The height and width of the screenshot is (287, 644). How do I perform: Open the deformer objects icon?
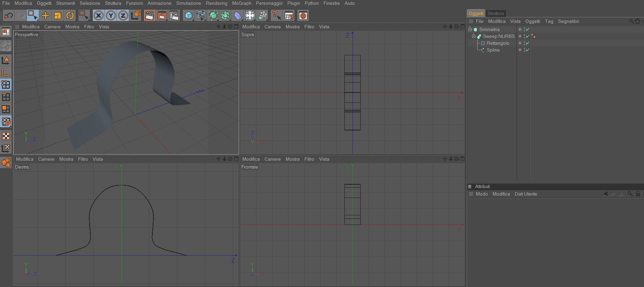pyautogui.click(x=238, y=15)
